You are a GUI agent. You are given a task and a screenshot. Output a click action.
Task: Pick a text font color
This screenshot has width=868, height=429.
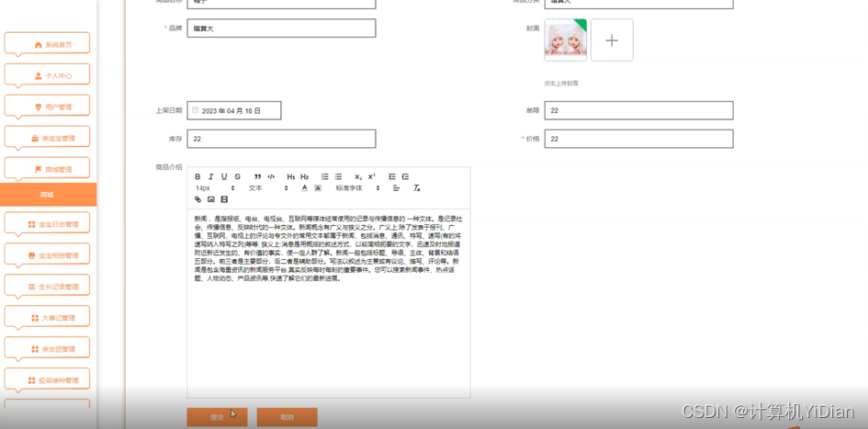pos(304,188)
